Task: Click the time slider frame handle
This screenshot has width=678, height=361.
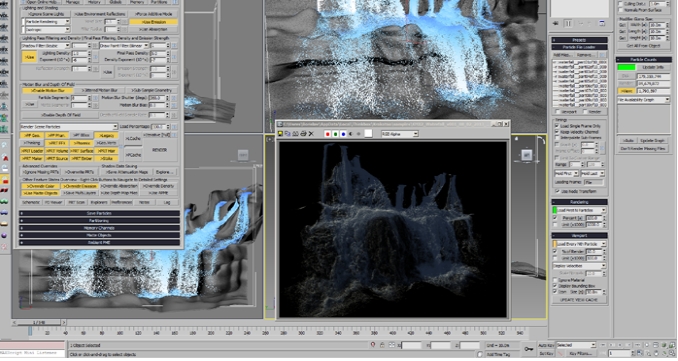Action: 39,323
